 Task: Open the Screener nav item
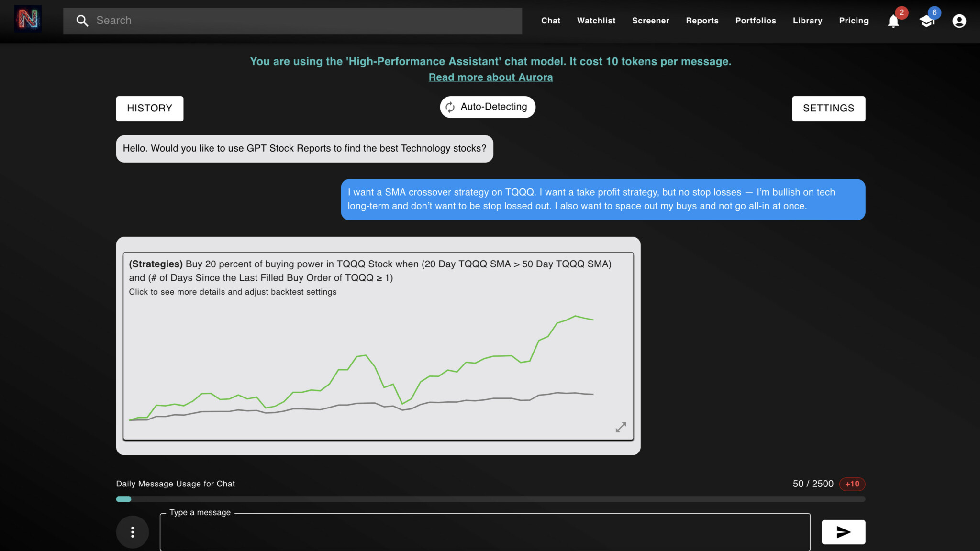650,21
